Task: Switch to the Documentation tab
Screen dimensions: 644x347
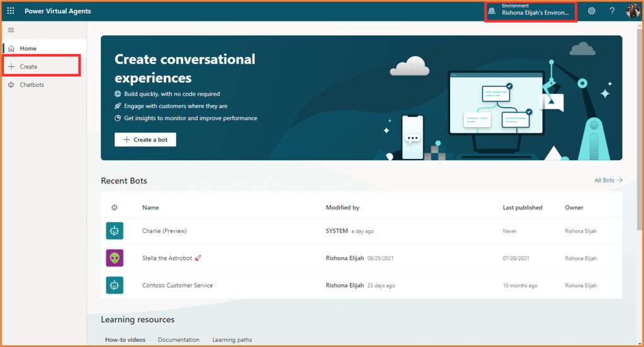Action: coord(178,340)
